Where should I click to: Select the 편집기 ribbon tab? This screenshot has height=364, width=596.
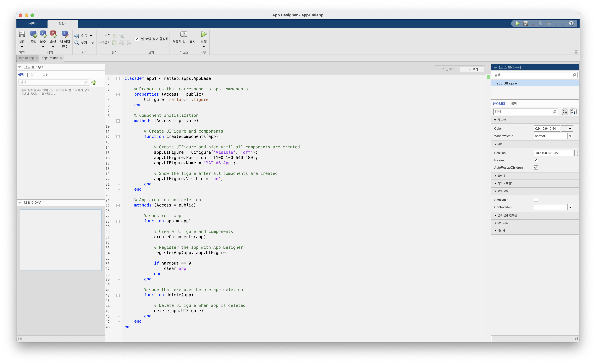pos(63,23)
